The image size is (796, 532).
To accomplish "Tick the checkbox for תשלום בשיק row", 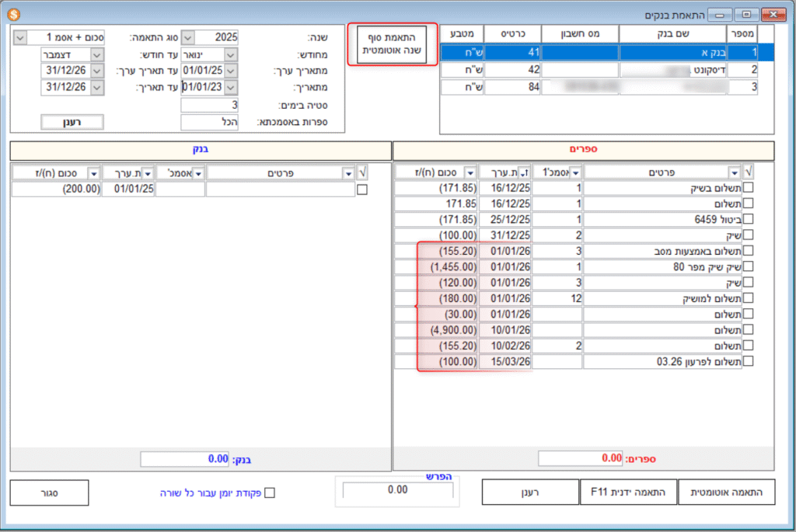I will coord(749,189).
